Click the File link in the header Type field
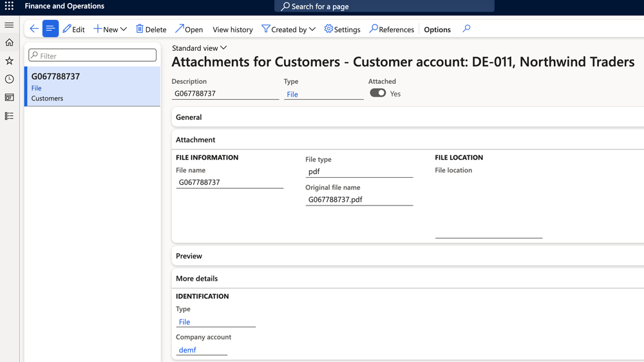Viewport: 644px width, 362px height. coord(292,95)
